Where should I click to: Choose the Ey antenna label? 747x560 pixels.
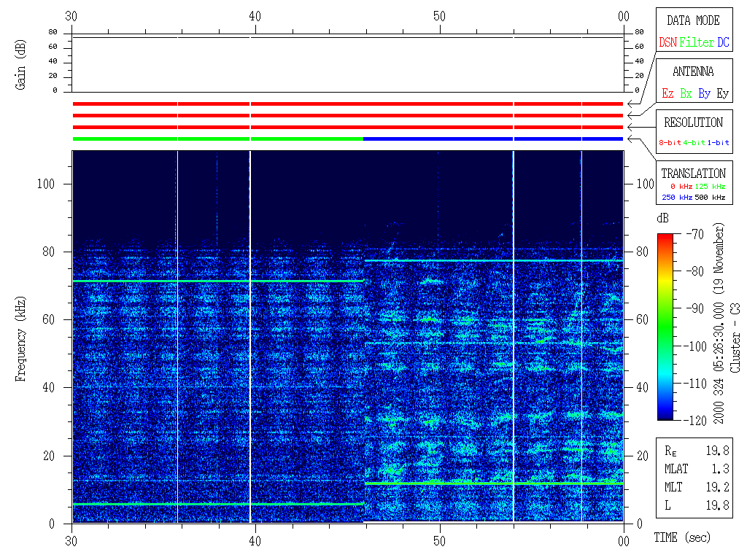722,93
